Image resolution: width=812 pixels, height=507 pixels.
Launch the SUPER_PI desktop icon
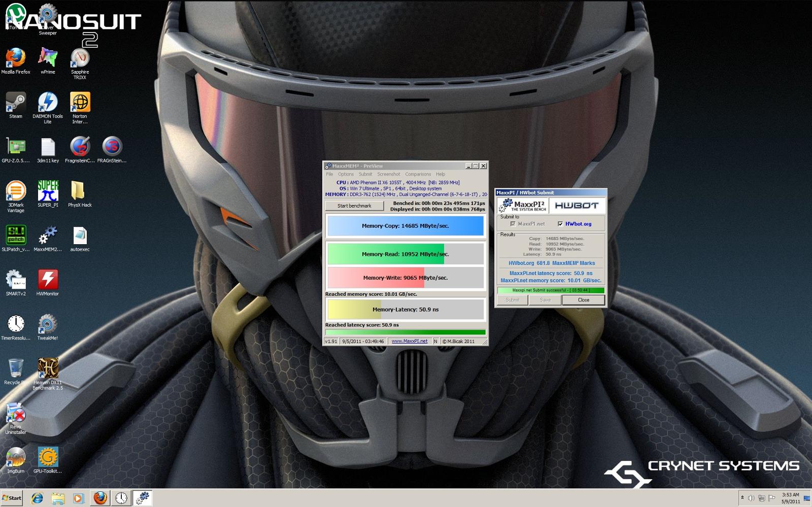coord(48,194)
